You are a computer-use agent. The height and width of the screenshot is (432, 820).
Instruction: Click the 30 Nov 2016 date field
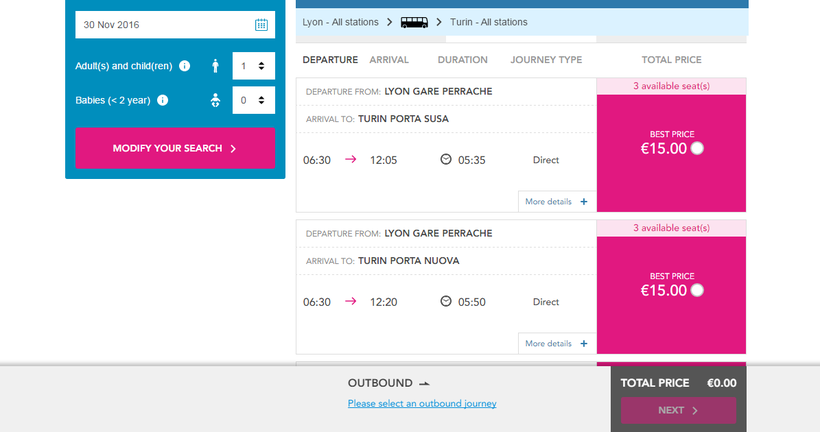point(175,25)
